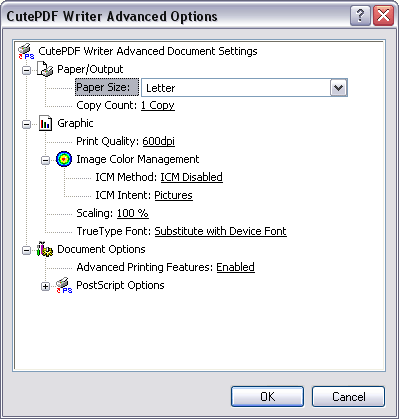Image resolution: width=399 pixels, height=419 pixels.
Task: Click the Paper/Output printer icon
Action: tap(45, 69)
